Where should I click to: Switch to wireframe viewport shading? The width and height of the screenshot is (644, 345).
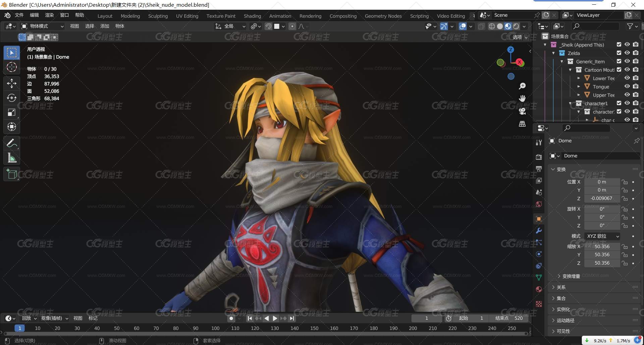(492, 26)
